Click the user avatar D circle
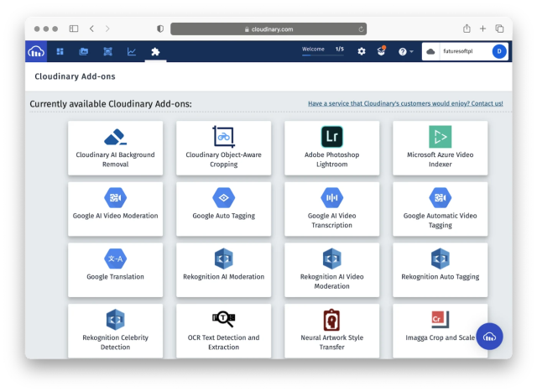 (x=499, y=51)
